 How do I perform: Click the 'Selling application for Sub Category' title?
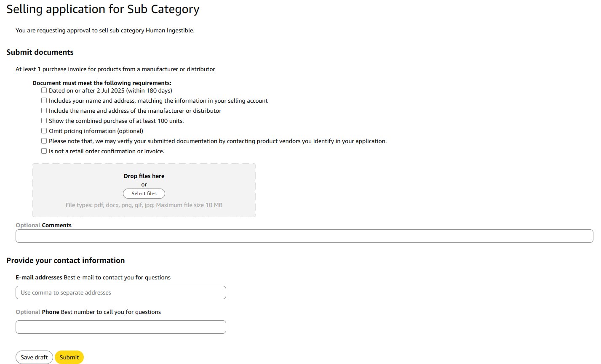(103, 9)
